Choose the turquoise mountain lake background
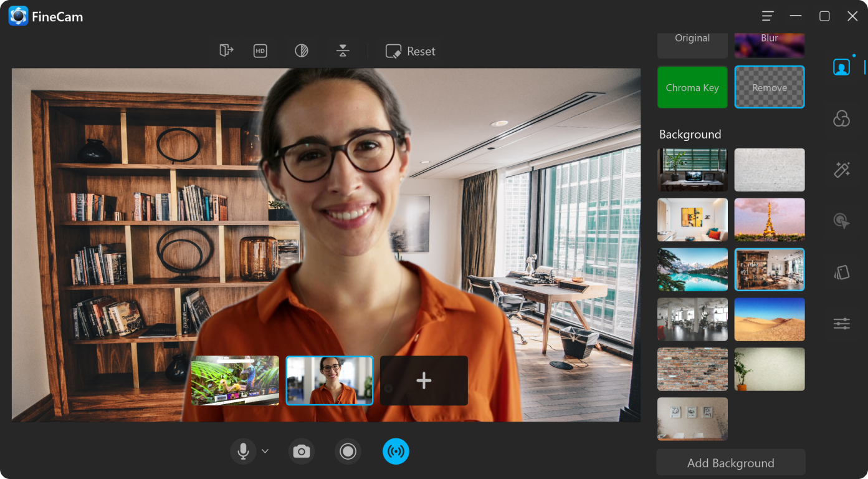Screen dimensions: 868x479 point(692,269)
